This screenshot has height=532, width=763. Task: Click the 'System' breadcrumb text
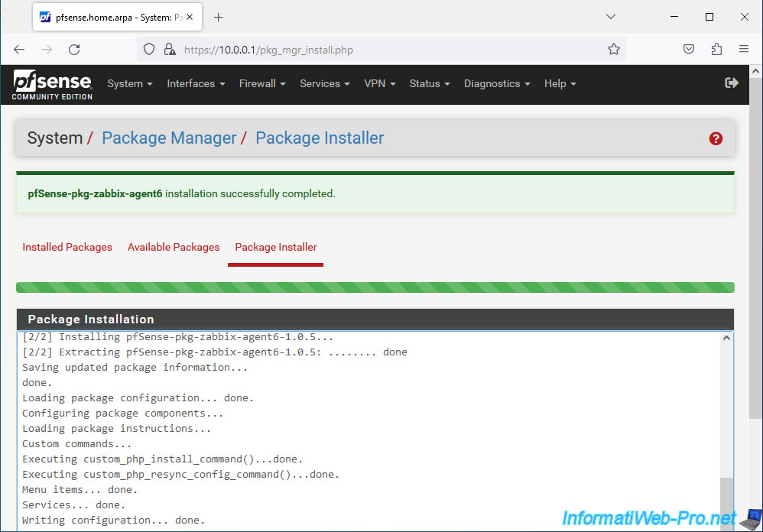(x=55, y=138)
